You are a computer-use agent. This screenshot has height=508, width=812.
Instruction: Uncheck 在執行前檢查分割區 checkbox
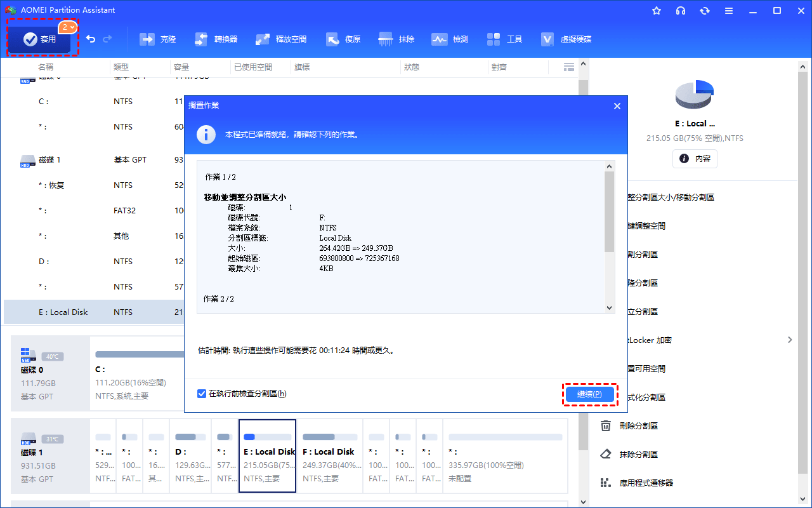click(202, 394)
